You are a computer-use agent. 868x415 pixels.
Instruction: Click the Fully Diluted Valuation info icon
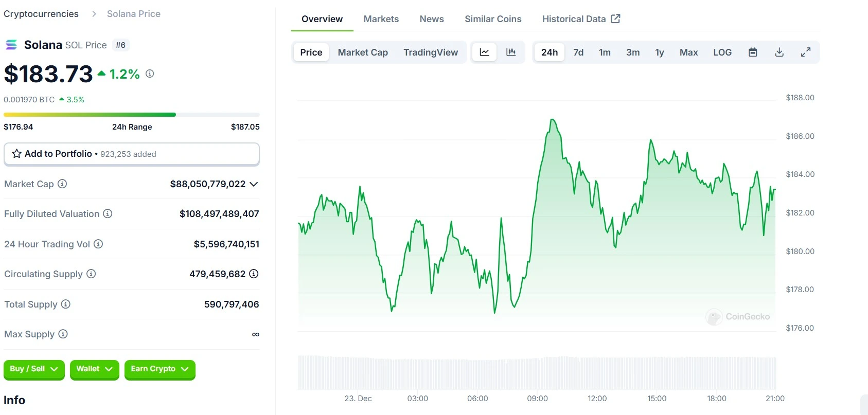pyautogui.click(x=108, y=213)
